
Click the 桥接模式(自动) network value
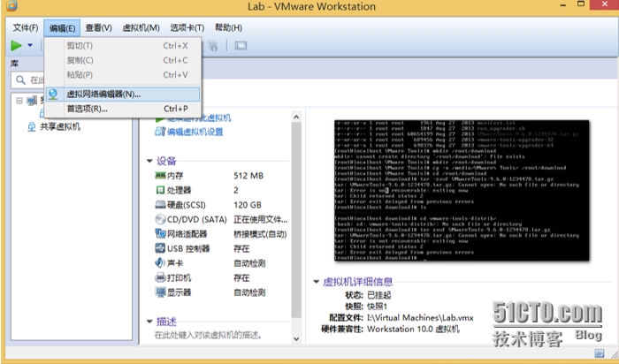(x=260, y=234)
